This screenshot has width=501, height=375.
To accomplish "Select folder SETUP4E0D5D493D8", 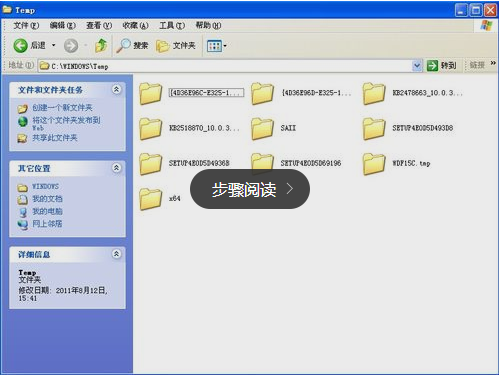I will [408, 128].
